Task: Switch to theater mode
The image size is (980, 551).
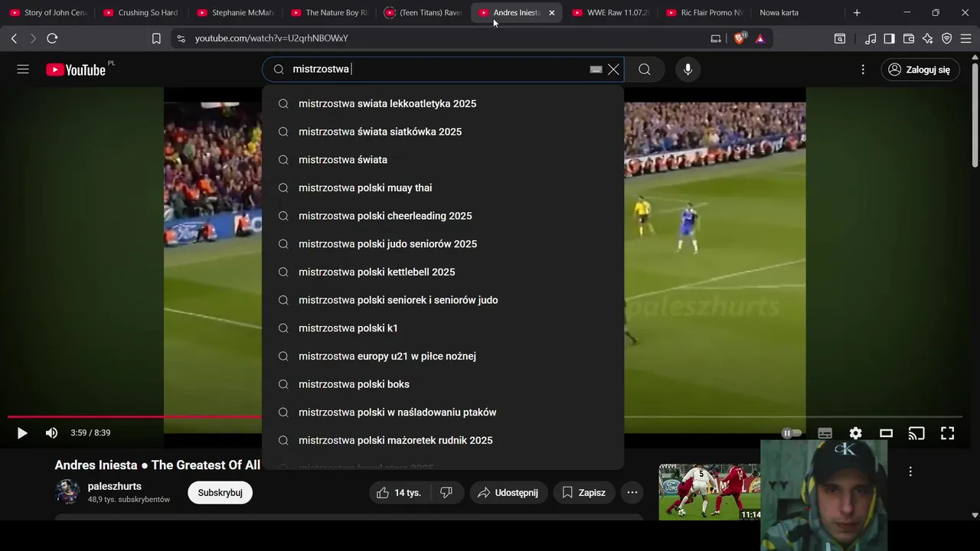Action: (886, 433)
